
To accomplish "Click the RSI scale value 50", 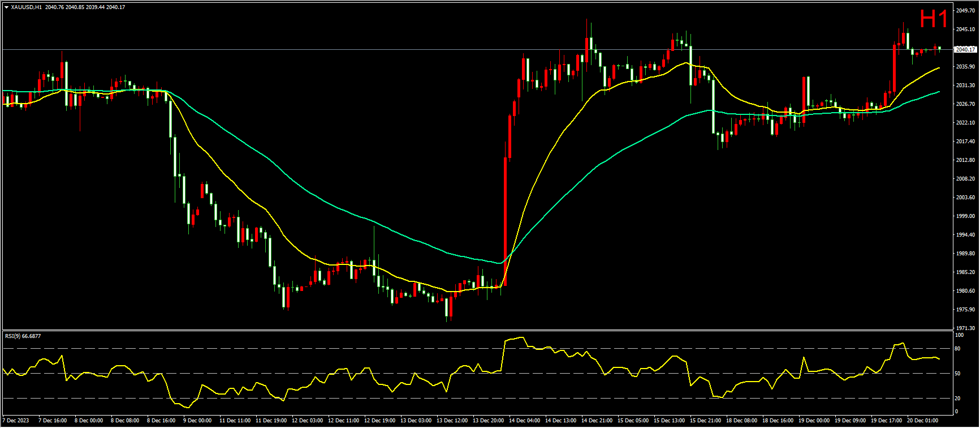I will 958,374.
